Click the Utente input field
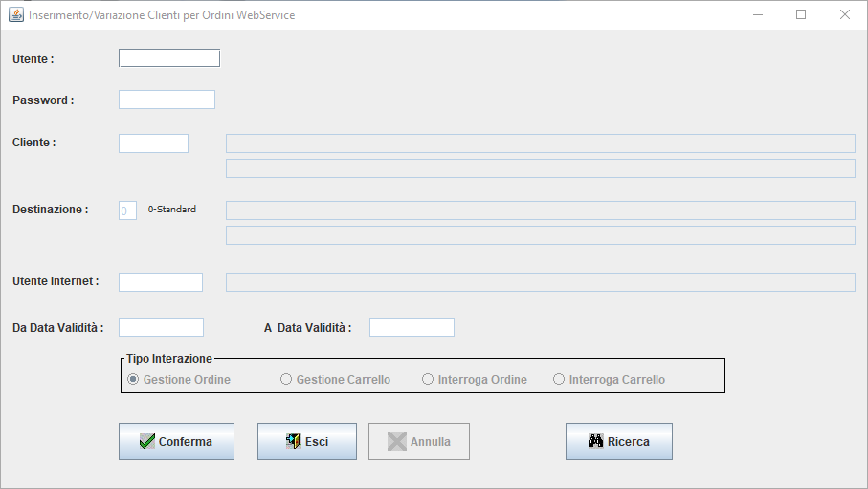 tap(169, 58)
